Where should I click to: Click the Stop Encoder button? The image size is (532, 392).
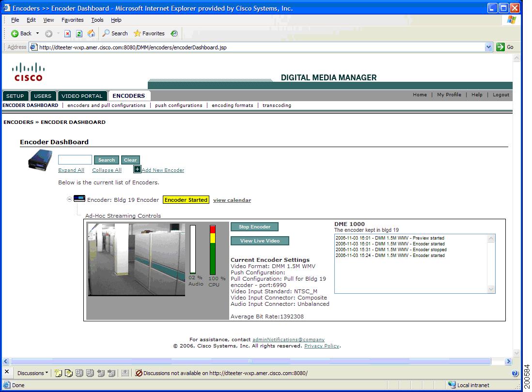pyautogui.click(x=254, y=226)
